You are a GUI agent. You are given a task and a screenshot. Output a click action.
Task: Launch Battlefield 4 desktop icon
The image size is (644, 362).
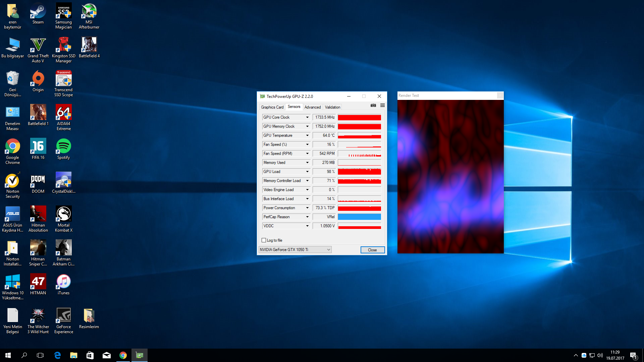tap(89, 48)
